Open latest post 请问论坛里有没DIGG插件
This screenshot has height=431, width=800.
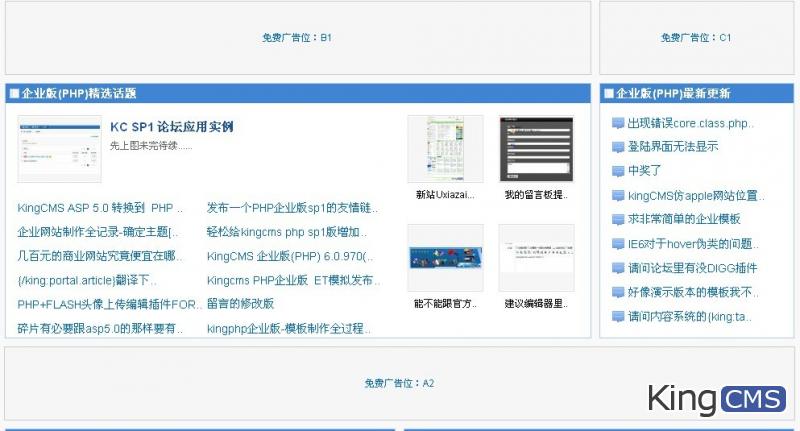click(x=693, y=268)
